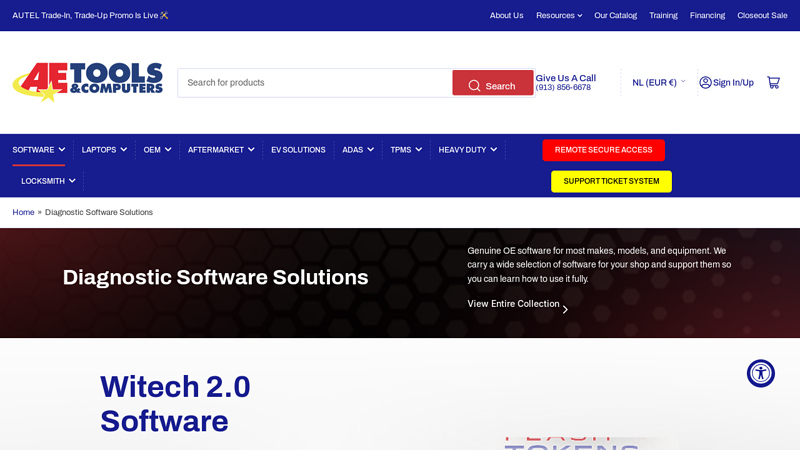The height and width of the screenshot is (450, 800).
Task: Expand the Heavy Duty menu
Action: (467, 150)
